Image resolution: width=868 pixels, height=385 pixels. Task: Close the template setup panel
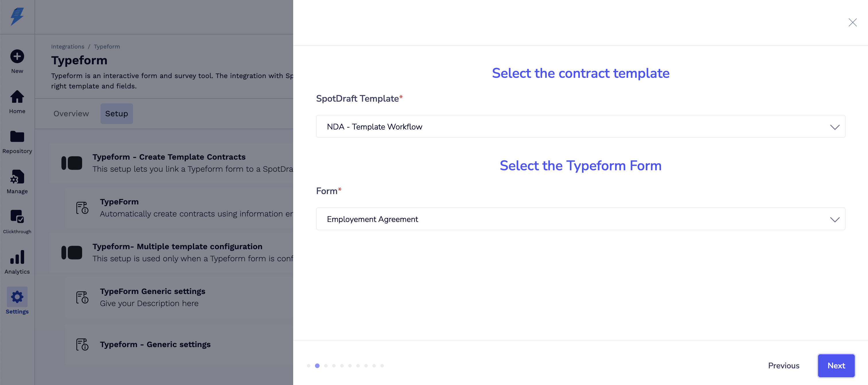tap(852, 23)
